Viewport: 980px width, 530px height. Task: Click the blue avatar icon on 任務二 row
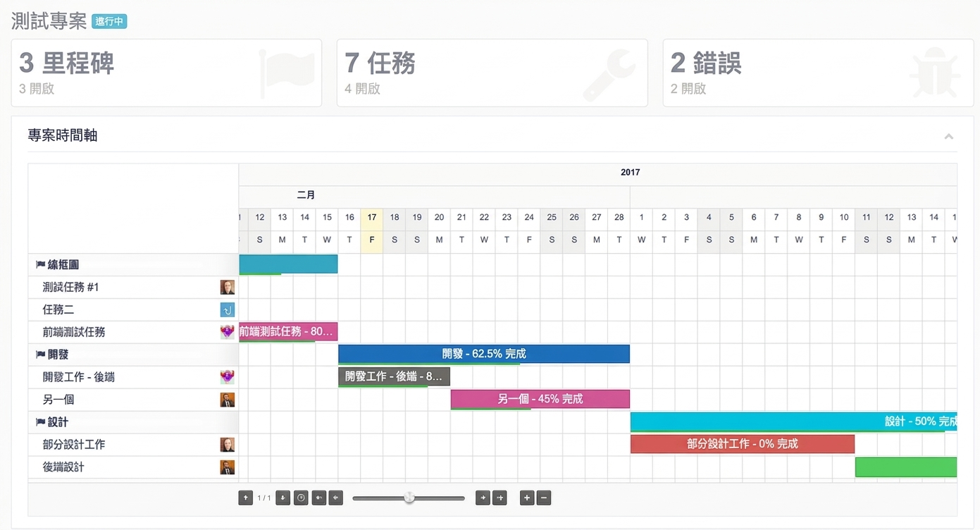point(228,309)
